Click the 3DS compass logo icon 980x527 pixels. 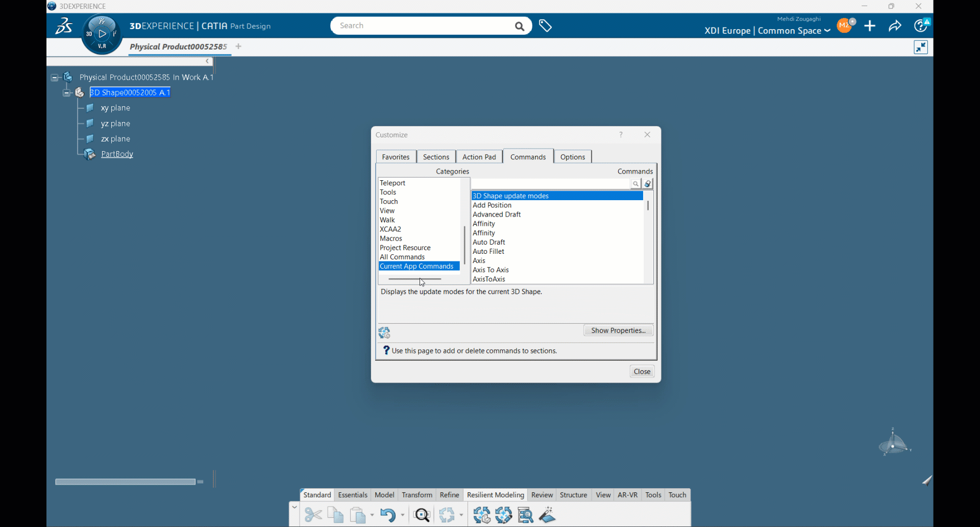(64, 26)
